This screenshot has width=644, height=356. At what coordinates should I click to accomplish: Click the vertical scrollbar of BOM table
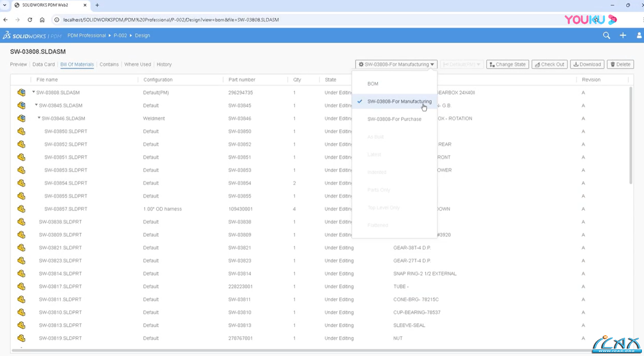(630, 136)
